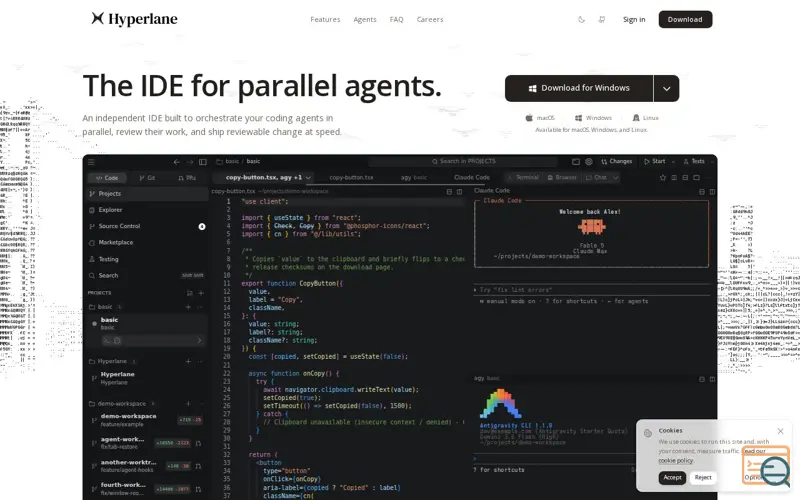
Task: Click the icon beside the moon toggle
Action: [x=602, y=19]
